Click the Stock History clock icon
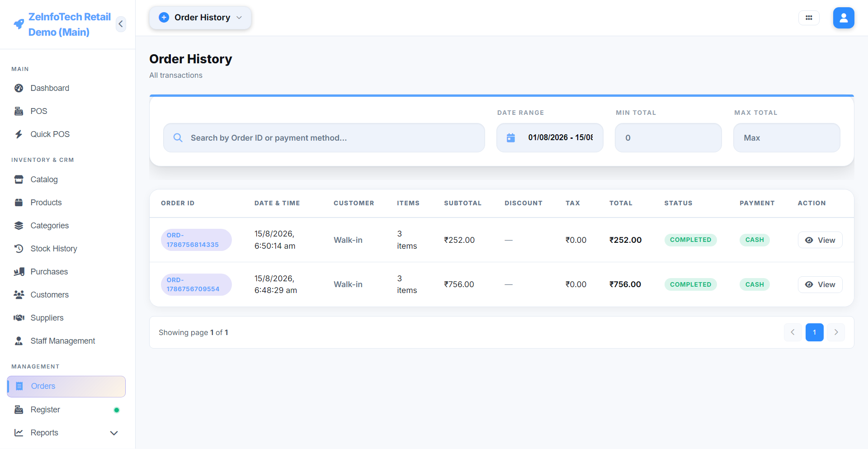 (19, 249)
